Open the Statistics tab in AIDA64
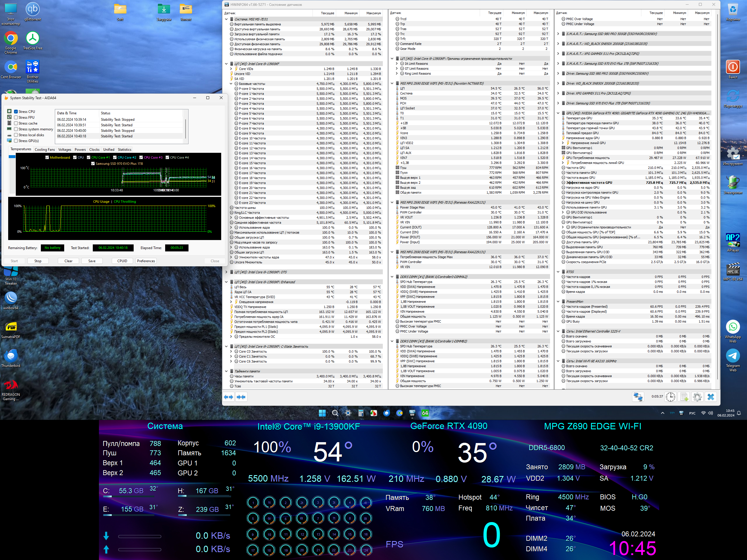Screen dimensions: 747x560 pyautogui.click(x=124, y=150)
